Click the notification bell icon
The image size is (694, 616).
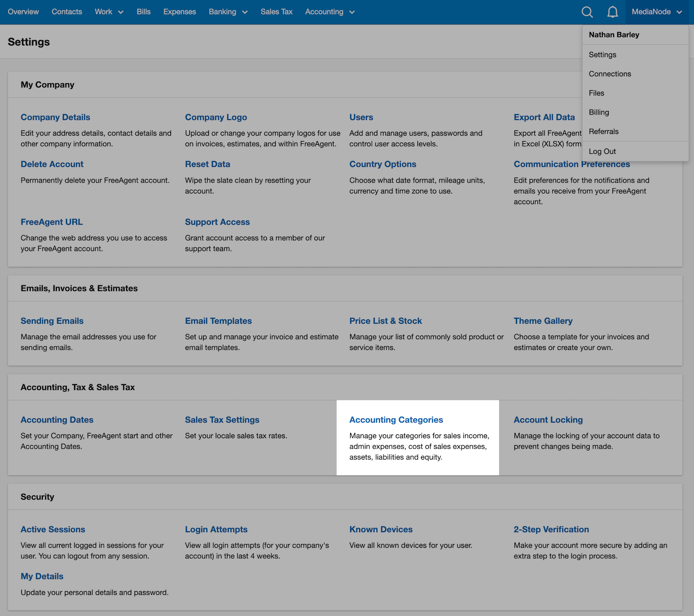click(x=612, y=12)
